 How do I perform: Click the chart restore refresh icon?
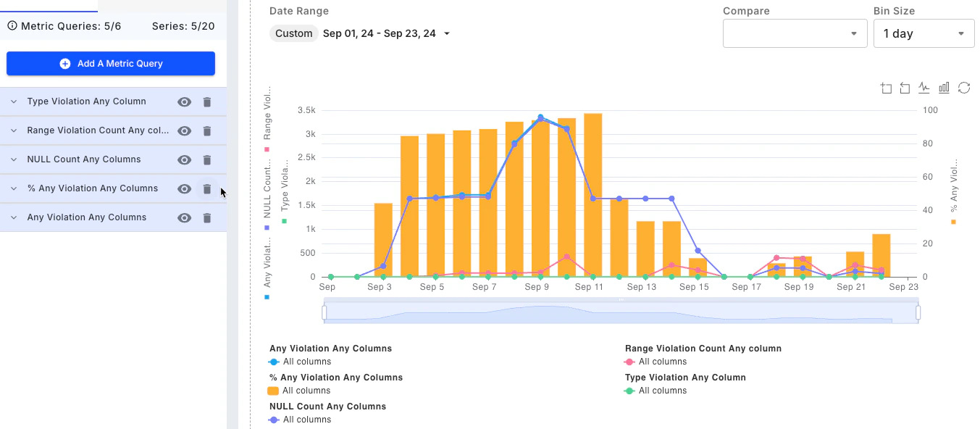pyautogui.click(x=964, y=88)
